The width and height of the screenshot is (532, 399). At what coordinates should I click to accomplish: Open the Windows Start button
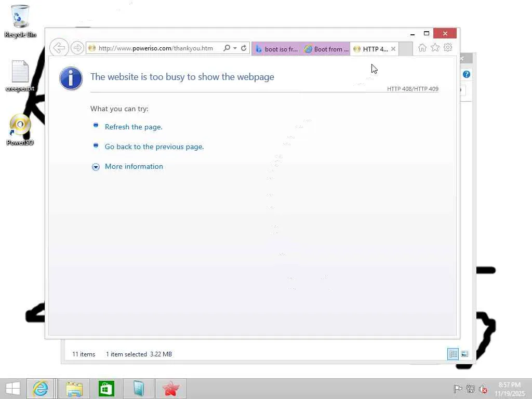point(13,389)
